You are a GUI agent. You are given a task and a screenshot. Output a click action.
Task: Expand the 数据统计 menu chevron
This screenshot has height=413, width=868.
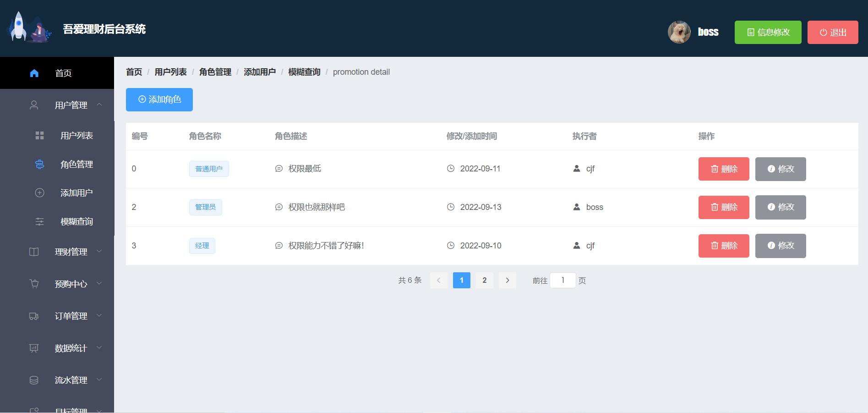point(99,347)
